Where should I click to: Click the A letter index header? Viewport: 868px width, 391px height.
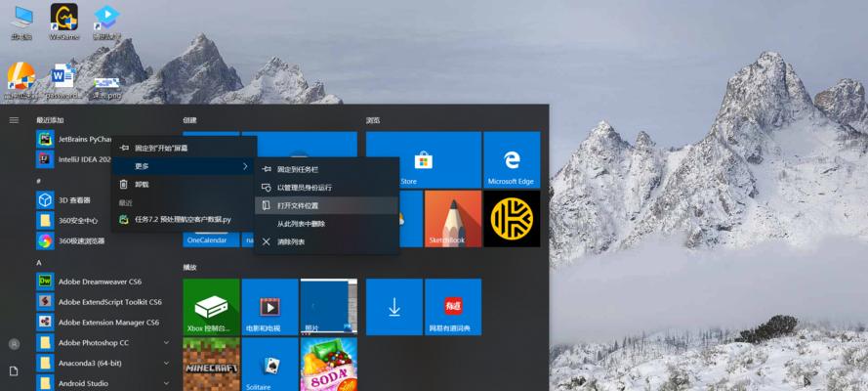[x=39, y=263]
